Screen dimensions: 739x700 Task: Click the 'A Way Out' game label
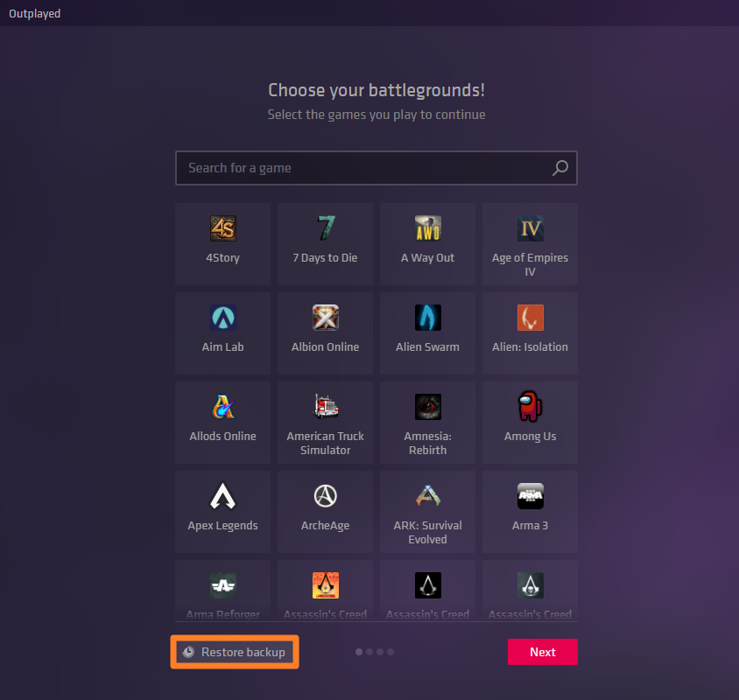pos(428,258)
